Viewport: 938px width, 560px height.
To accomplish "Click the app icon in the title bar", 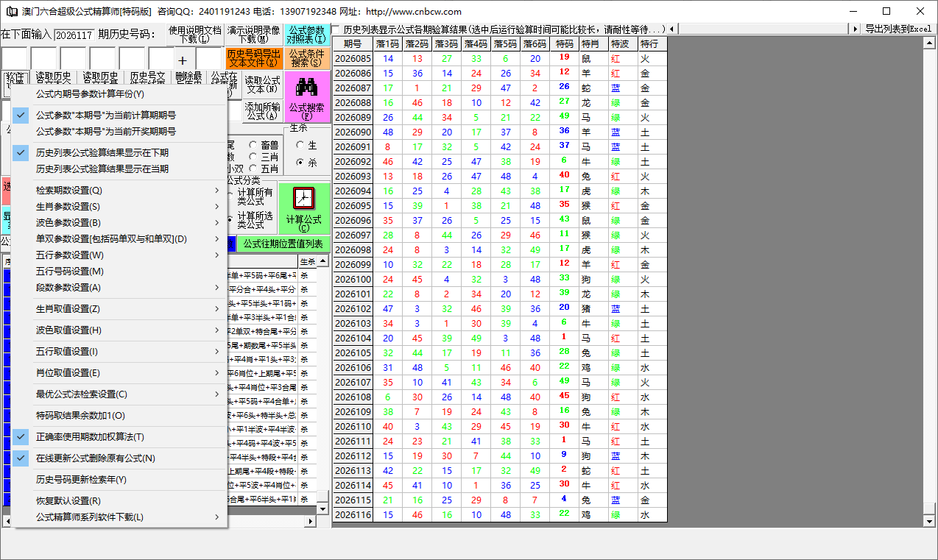I will click(x=12, y=12).
